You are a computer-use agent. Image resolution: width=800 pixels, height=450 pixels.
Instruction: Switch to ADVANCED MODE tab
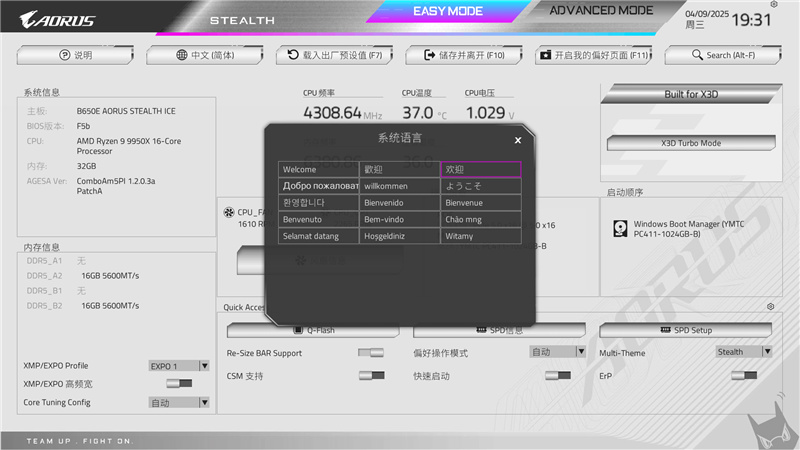(x=601, y=11)
